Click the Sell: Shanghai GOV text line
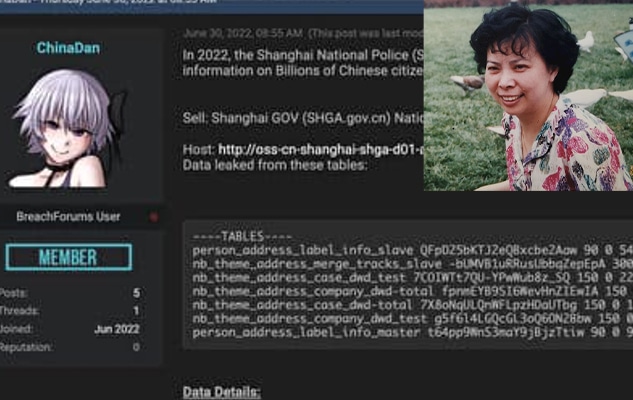This screenshot has height=400, width=633. click(x=303, y=118)
